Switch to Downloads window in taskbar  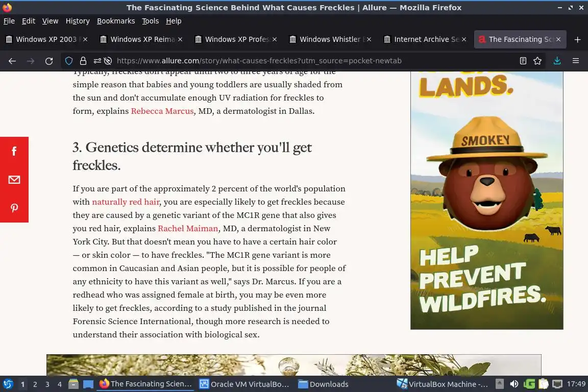tap(323, 384)
